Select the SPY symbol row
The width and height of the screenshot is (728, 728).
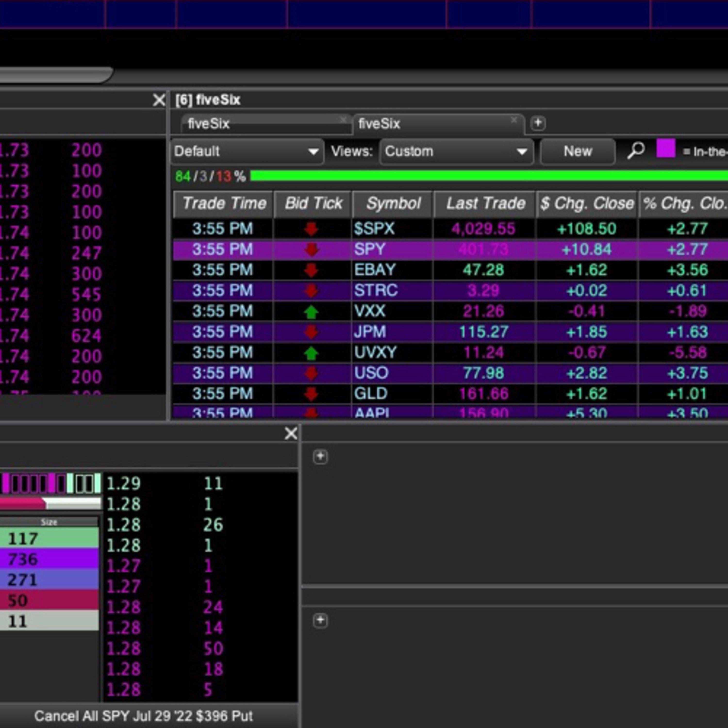[451, 249]
